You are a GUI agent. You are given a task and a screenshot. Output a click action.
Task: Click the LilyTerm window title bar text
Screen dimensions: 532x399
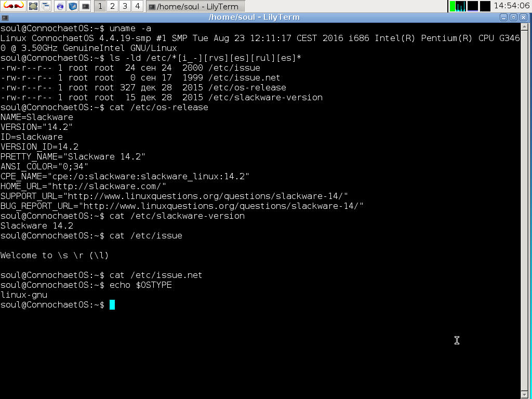point(254,17)
